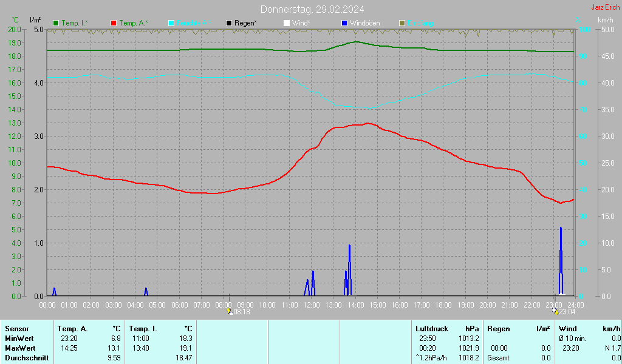622x364 pixels.
Task: Click the wind maximum value N 1.7
Action: point(612,348)
